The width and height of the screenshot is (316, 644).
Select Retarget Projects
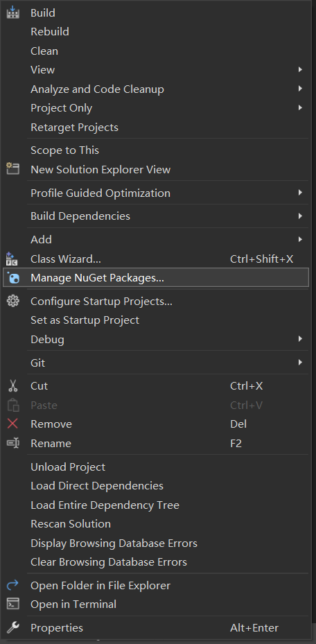click(x=74, y=128)
